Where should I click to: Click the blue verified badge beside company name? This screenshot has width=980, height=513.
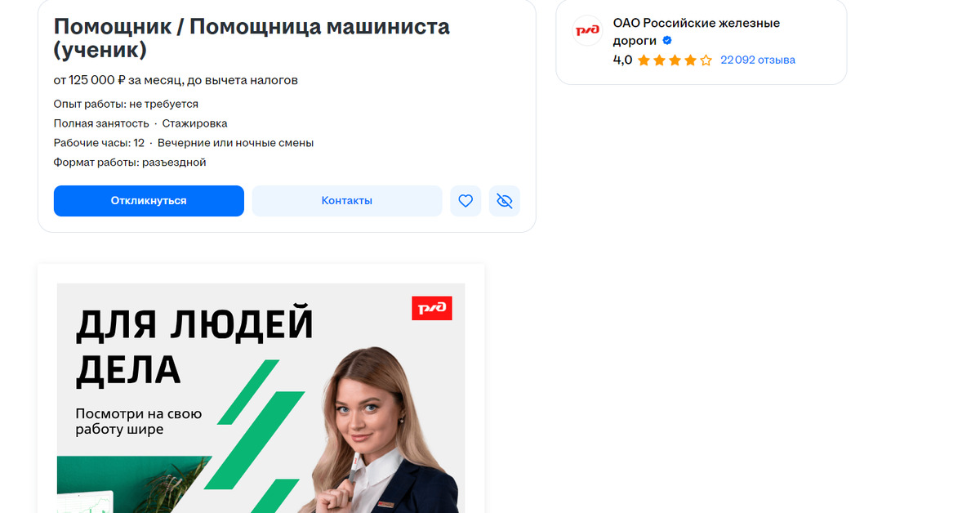pyautogui.click(x=667, y=41)
